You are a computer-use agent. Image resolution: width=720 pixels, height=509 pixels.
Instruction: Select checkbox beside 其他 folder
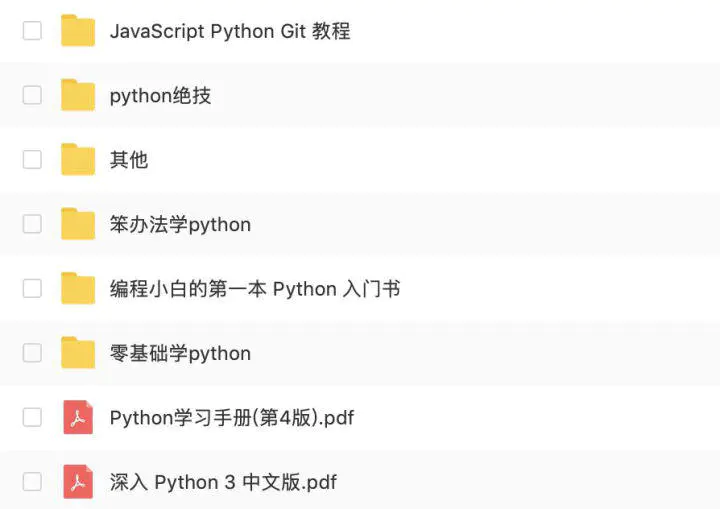coord(32,159)
